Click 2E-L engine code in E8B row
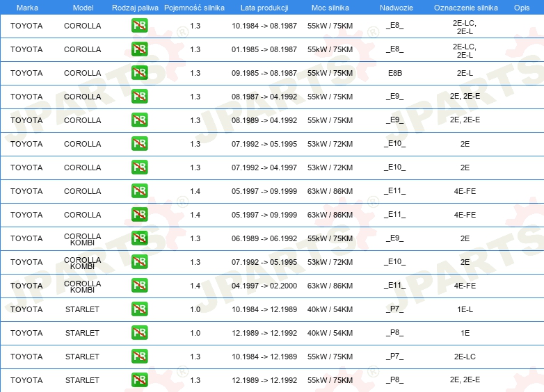 coord(465,73)
